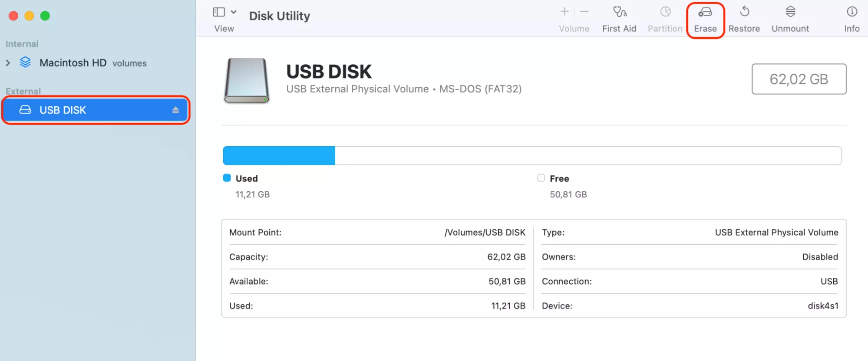Screen dimensions: 868x361
Task: Click the blue used-space portion of bar
Action: 279,156
